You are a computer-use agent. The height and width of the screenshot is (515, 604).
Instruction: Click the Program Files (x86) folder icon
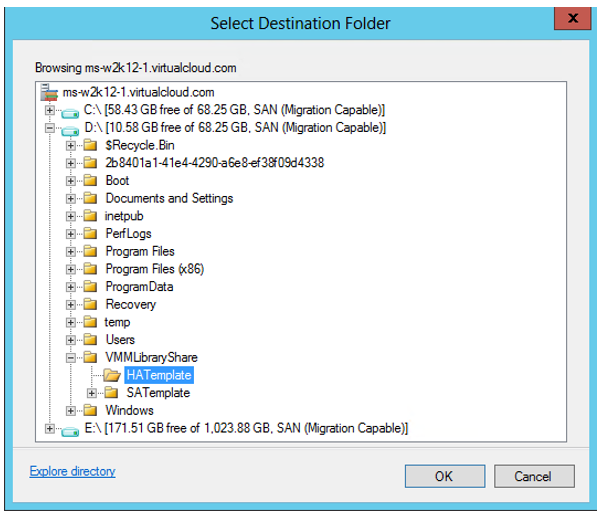(90, 269)
